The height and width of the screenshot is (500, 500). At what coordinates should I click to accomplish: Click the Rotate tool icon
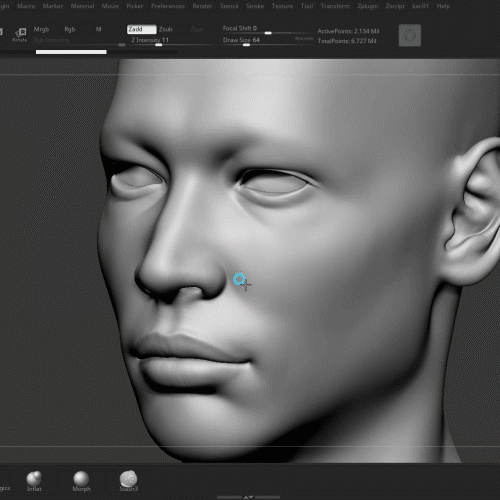20,35
